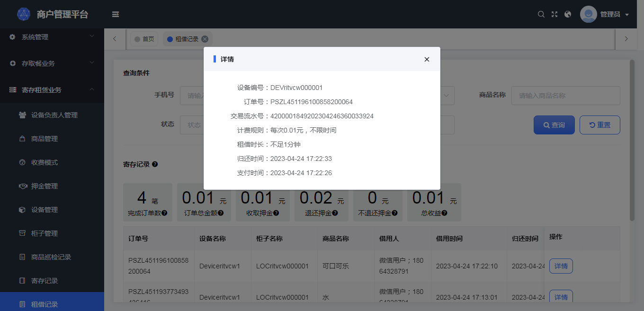The image size is (644, 311).
Task: Click the page vertical scrollbar
Action: pos(632,140)
